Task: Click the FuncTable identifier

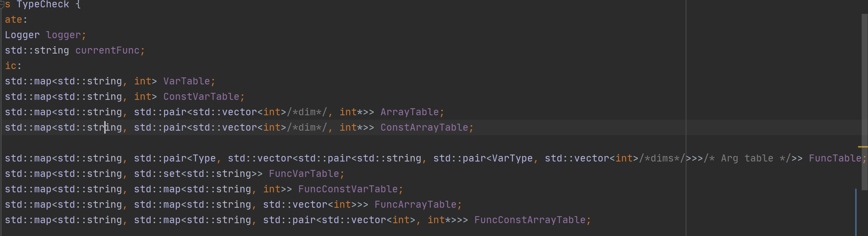Action: tap(835, 159)
